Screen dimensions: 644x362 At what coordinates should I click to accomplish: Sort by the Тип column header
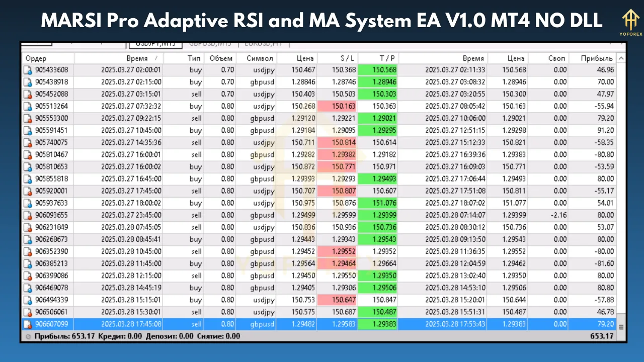(184, 58)
